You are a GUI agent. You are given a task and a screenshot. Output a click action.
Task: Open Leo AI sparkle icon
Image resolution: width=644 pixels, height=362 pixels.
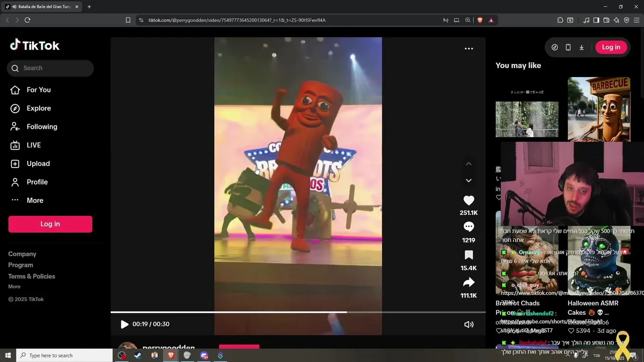616,20
